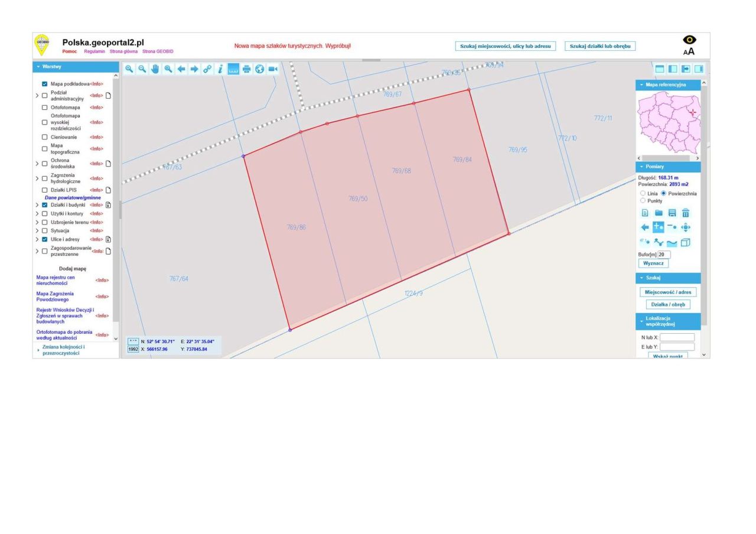Viewport: 756px width, 534px height.
Task: Click the video camera icon in the toolbar
Action: click(272, 69)
